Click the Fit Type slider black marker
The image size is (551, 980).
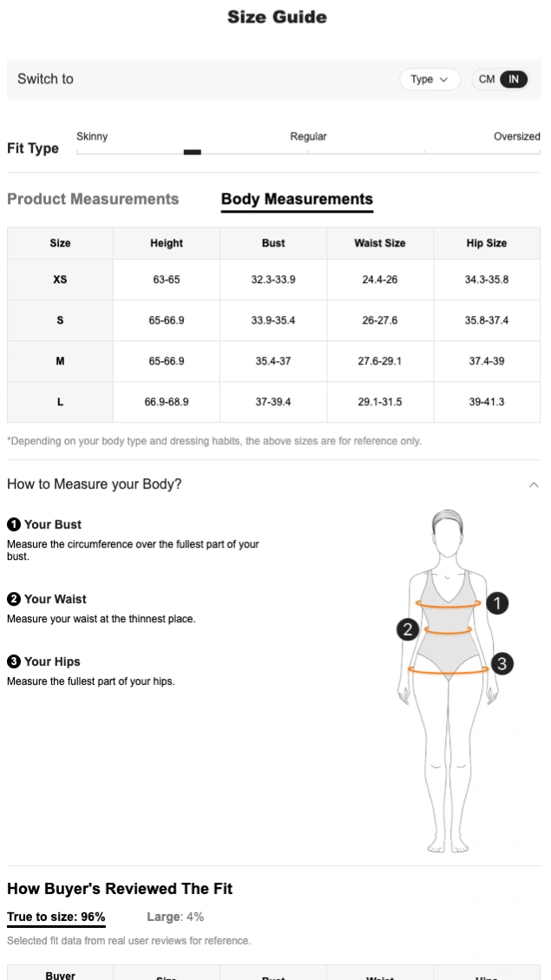(193, 152)
